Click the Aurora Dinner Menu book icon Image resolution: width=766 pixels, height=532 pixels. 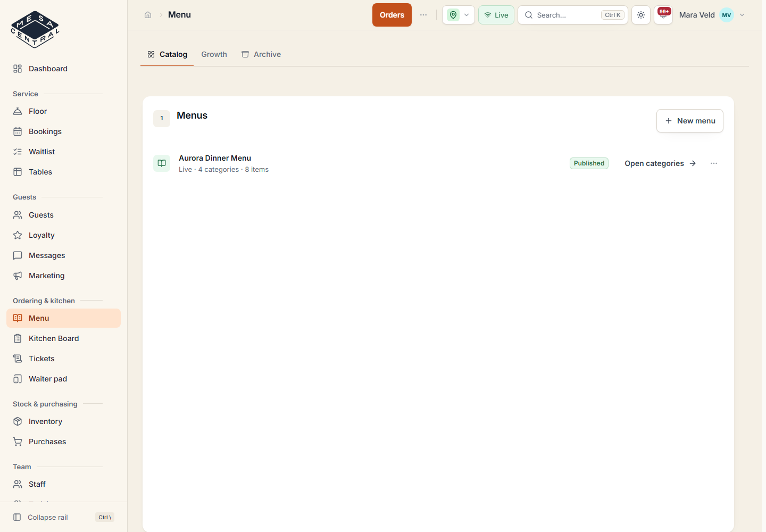click(162, 163)
